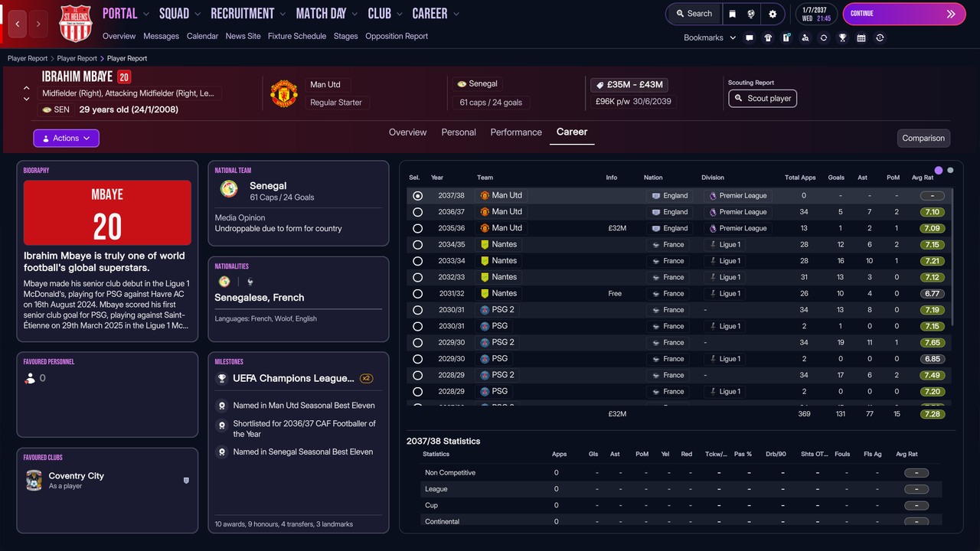Go back with the left arrow button
980x551 pixels.
click(x=18, y=24)
